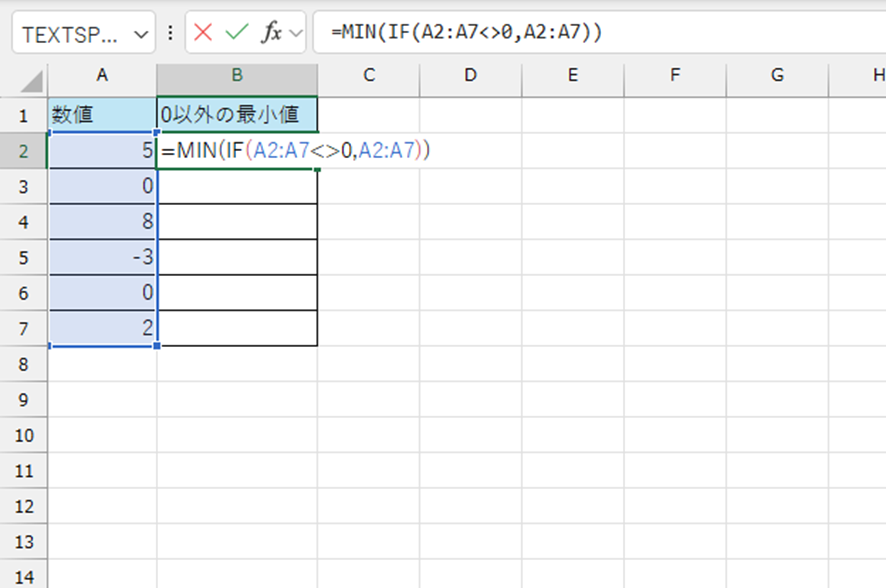Viewport: 886px width, 588px height.
Task: Select column B header
Action: [x=237, y=75]
